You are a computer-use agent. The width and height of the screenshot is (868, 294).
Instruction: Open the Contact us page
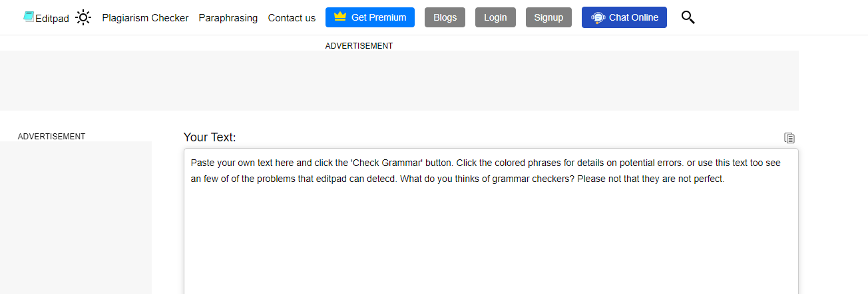tap(292, 18)
